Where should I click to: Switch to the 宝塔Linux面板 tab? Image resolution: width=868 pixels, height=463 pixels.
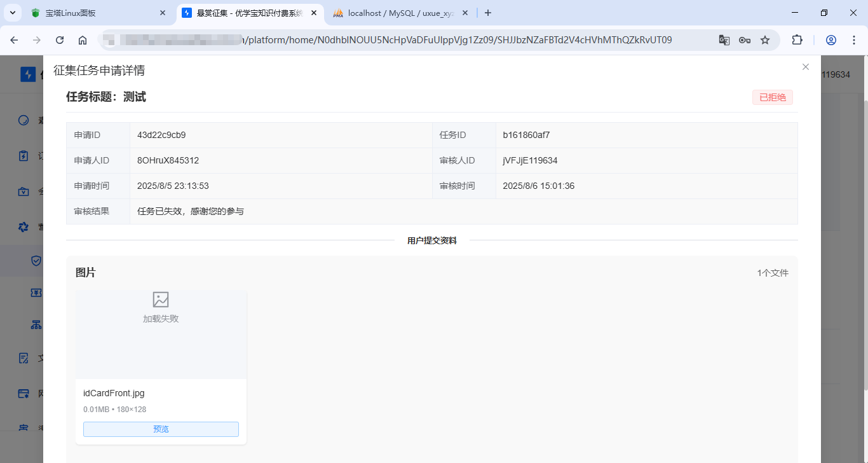pyautogui.click(x=95, y=13)
